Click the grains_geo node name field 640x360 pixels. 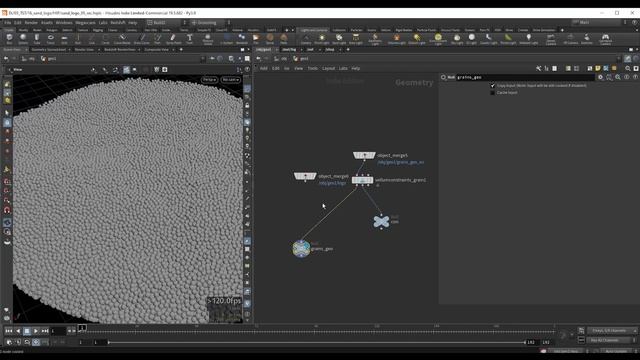[x=524, y=77]
